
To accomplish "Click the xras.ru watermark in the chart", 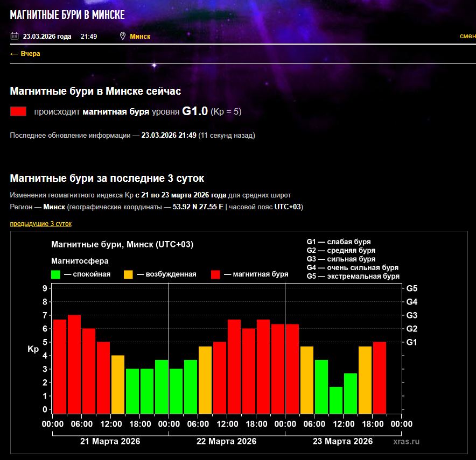I will coord(405,441).
